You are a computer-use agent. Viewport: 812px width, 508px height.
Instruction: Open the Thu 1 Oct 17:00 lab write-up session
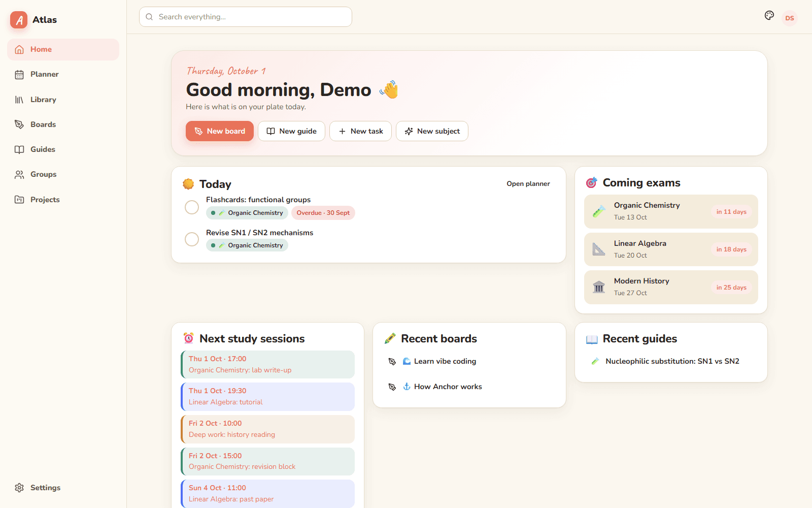pos(267,364)
